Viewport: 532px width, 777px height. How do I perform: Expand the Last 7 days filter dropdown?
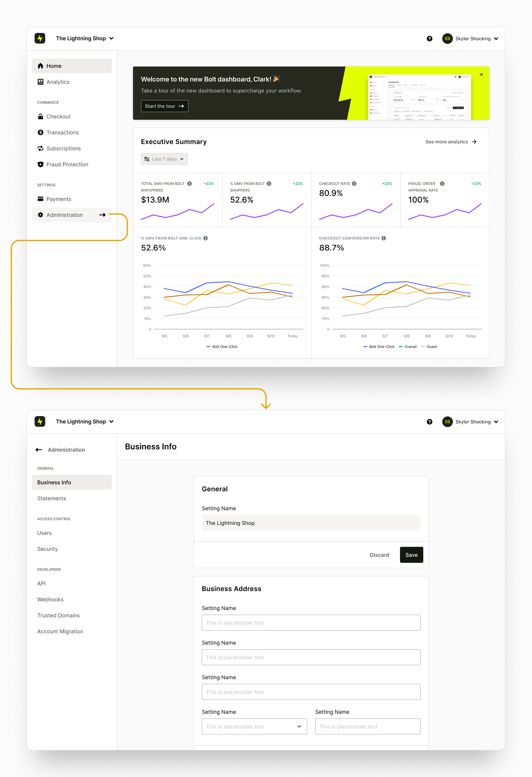point(164,159)
